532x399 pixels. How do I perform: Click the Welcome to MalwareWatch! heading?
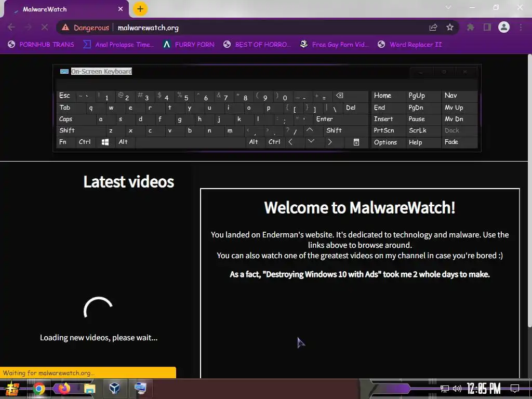point(360,207)
